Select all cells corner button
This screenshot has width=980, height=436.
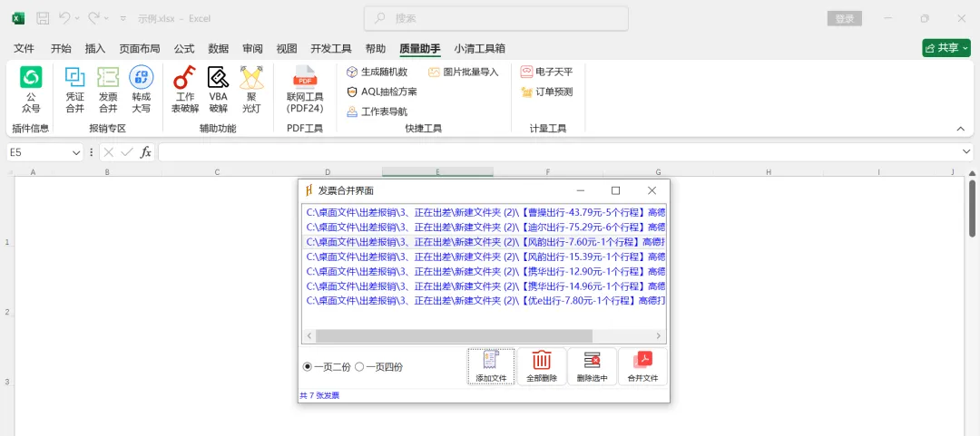click(11, 172)
